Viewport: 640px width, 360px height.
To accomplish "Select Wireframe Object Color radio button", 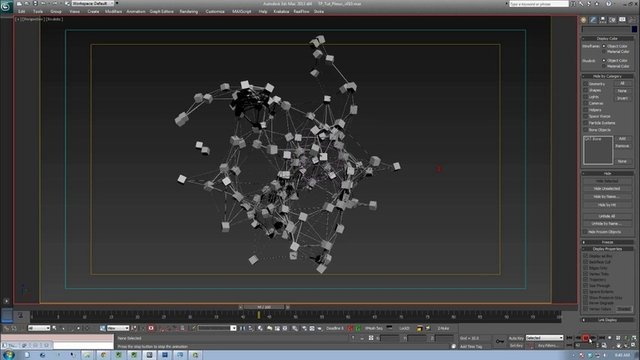I will tap(604, 46).
